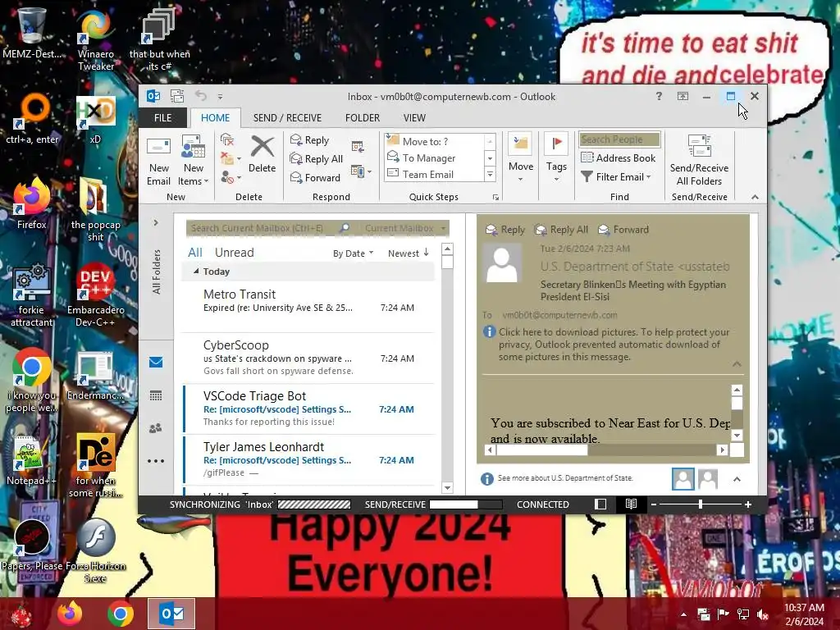
Task: Click zoom in plus button
Action: pos(748,504)
